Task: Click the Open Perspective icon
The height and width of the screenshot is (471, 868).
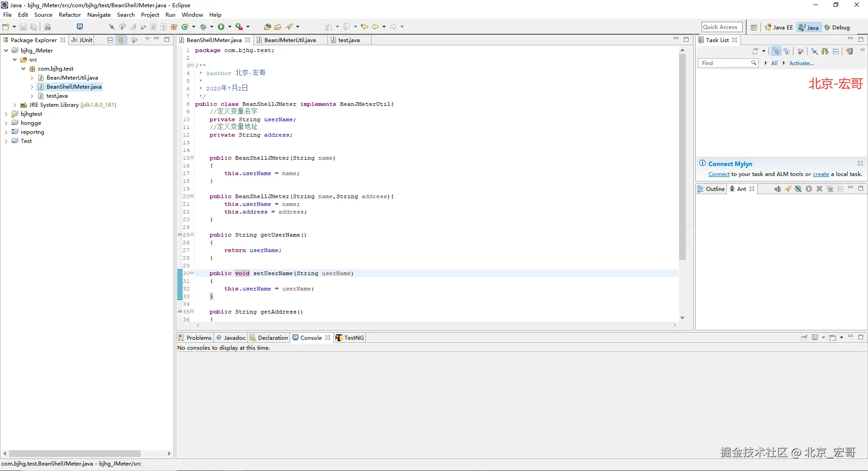Action: point(754,28)
